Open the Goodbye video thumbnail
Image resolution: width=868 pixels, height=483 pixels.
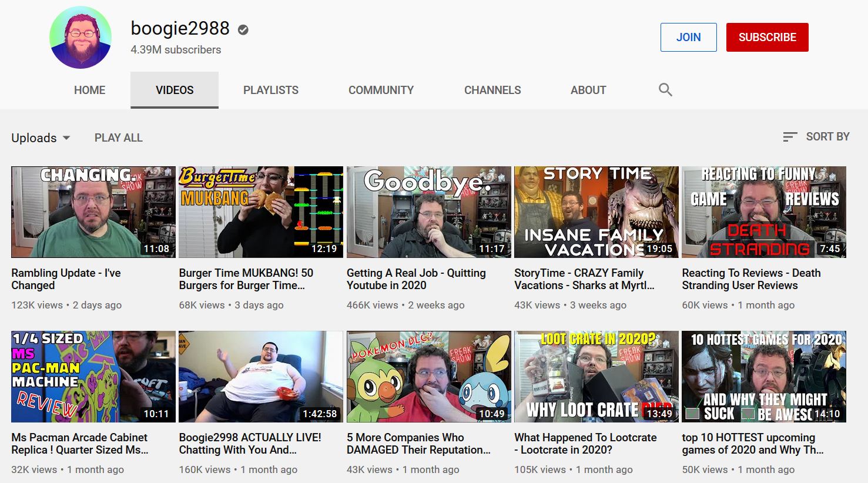(x=429, y=212)
